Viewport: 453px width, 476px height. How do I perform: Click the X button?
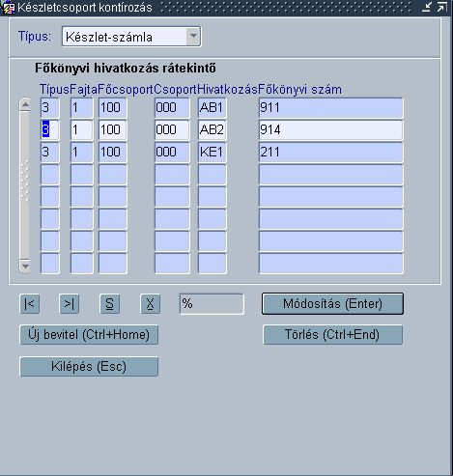[150, 303]
